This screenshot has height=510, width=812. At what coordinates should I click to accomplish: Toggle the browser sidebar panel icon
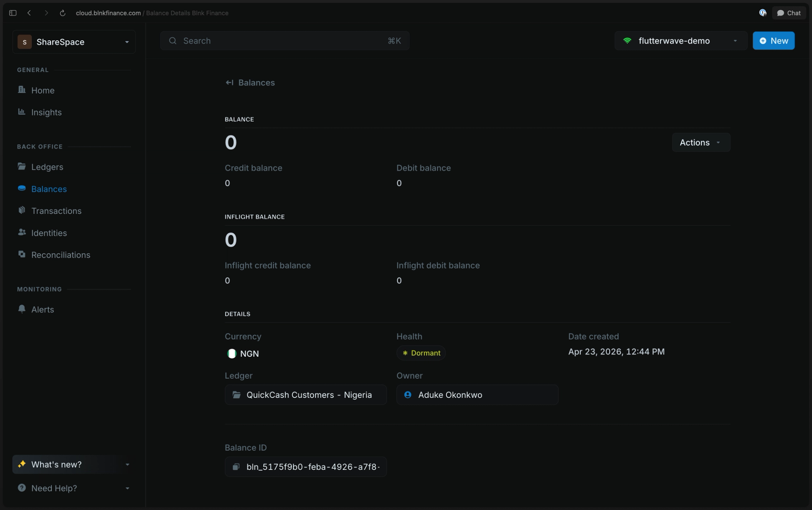(x=13, y=13)
